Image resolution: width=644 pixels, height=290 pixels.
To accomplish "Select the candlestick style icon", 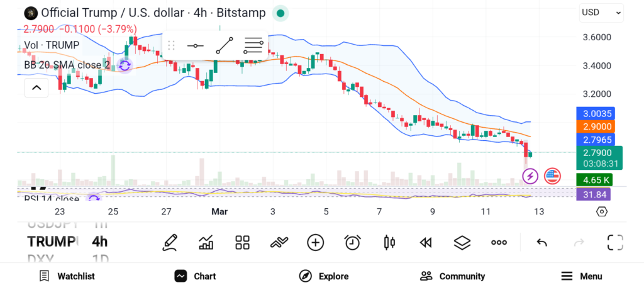I will (389, 242).
